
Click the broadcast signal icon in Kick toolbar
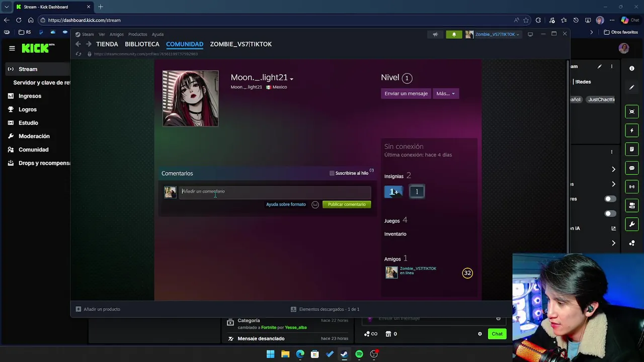[632, 187]
